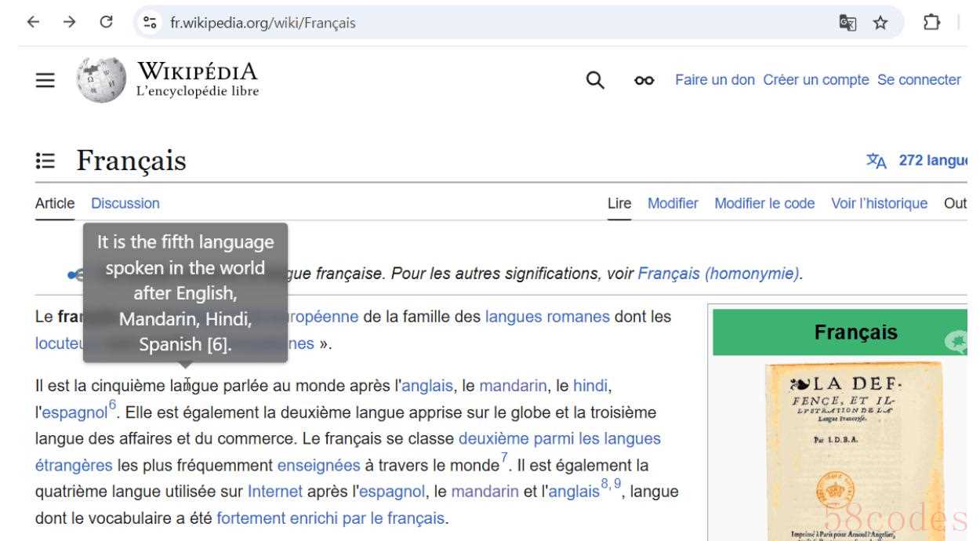Click the Wikipedia search magnifier icon

(597, 80)
